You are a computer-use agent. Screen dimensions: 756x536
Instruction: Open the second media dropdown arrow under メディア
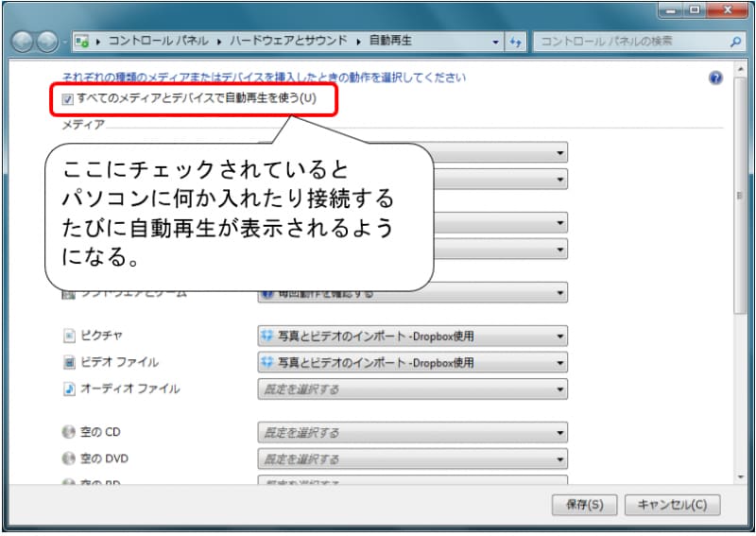tap(559, 180)
